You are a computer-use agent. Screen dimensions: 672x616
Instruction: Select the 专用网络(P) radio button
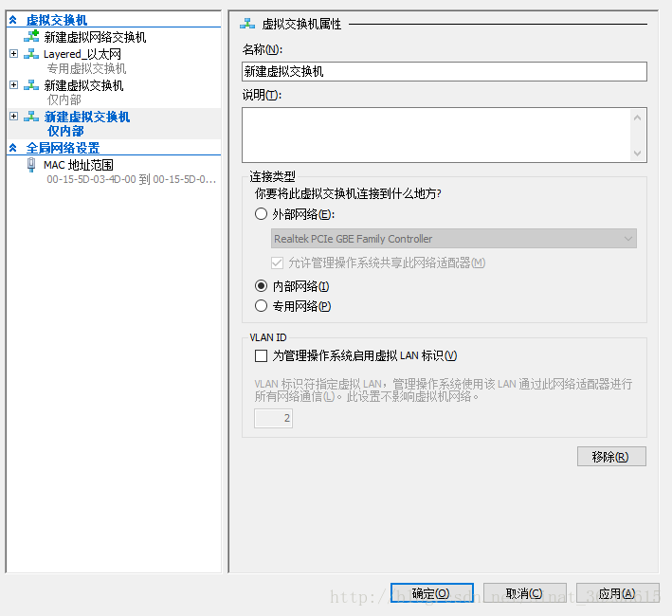pos(261,306)
